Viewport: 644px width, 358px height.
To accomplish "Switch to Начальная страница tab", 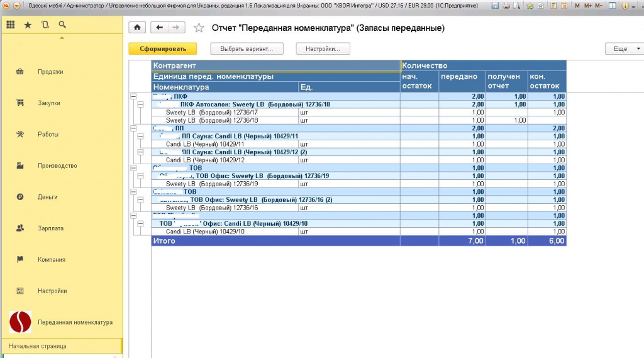I will pyautogui.click(x=62, y=346).
